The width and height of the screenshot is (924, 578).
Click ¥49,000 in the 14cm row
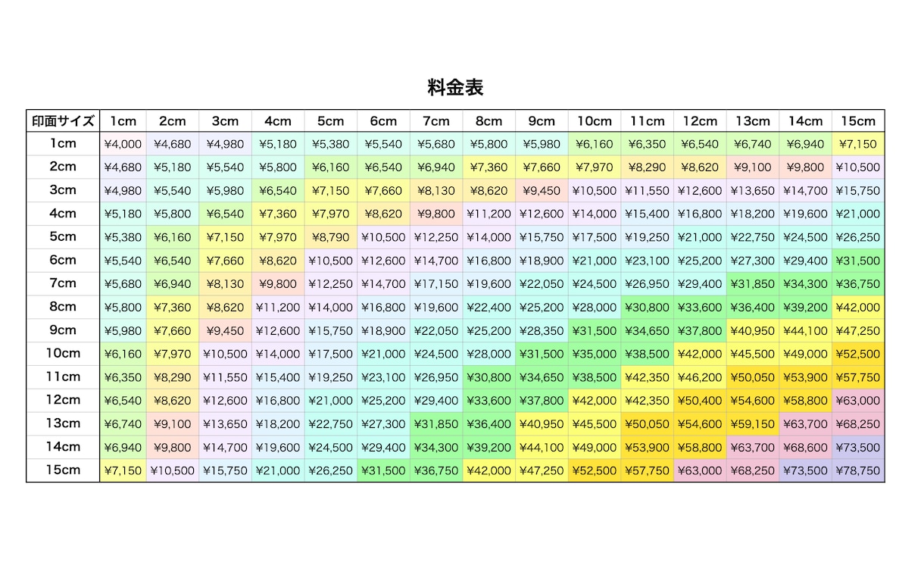(x=595, y=447)
